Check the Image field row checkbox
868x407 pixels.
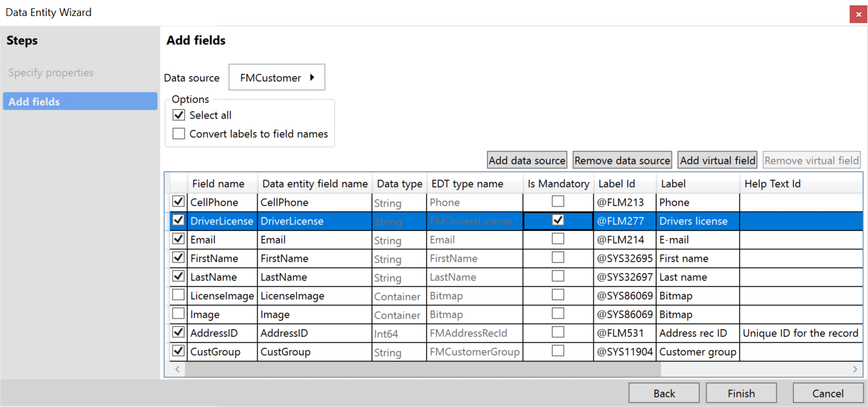coord(178,314)
